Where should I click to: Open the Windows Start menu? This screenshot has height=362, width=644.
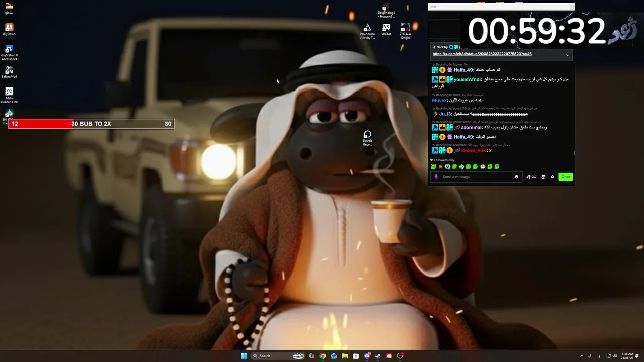pos(244,356)
